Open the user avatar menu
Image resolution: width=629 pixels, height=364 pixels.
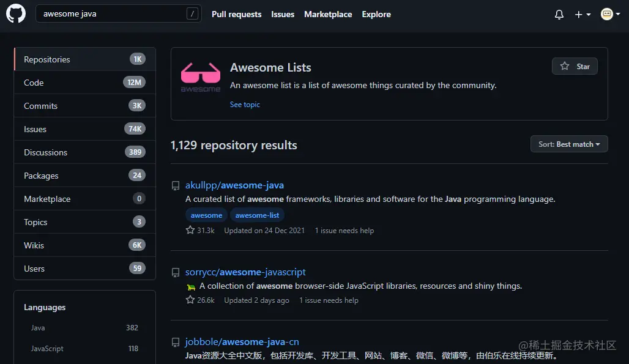coord(610,14)
